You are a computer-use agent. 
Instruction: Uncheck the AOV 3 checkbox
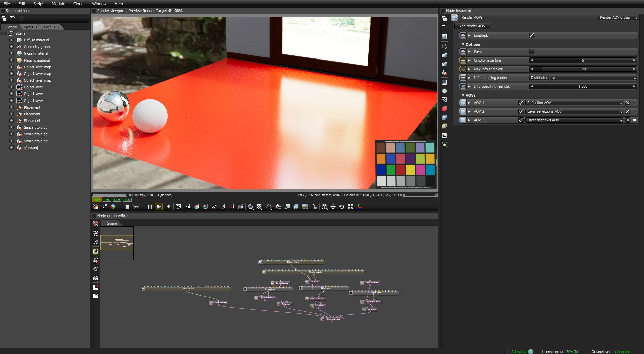click(x=521, y=120)
